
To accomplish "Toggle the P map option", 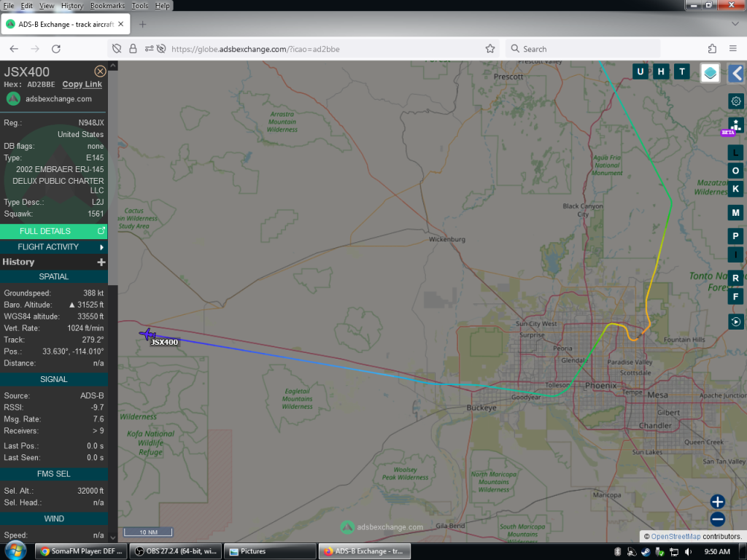I will [x=735, y=236].
